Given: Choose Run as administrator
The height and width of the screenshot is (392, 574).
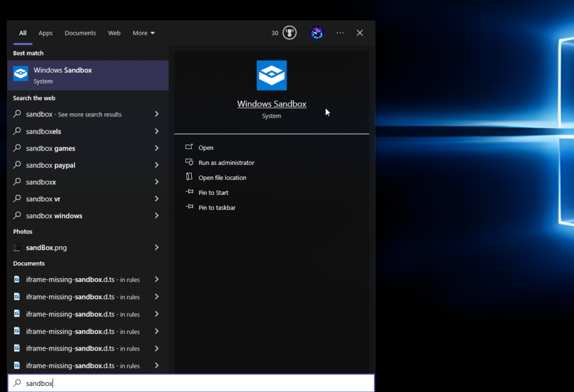Looking at the screenshot, I should [x=226, y=163].
